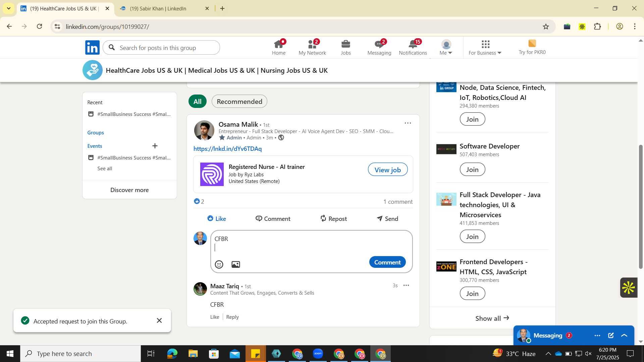Image resolution: width=644 pixels, height=362 pixels.
Task: Close the Sabir Khan tab
Action: (x=207, y=8)
